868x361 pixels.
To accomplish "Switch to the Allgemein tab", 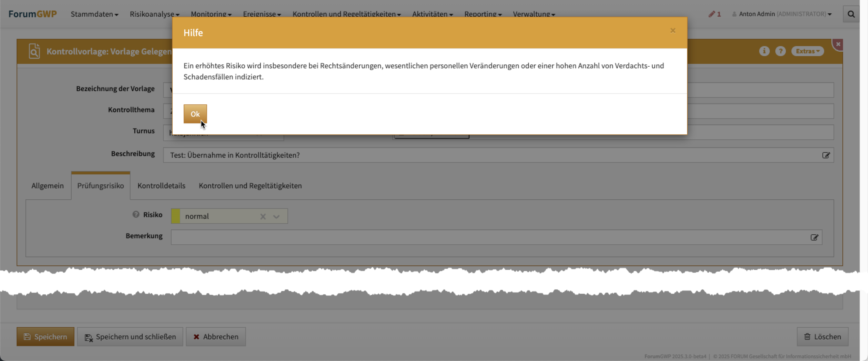I will pyautogui.click(x=47, y=186).
